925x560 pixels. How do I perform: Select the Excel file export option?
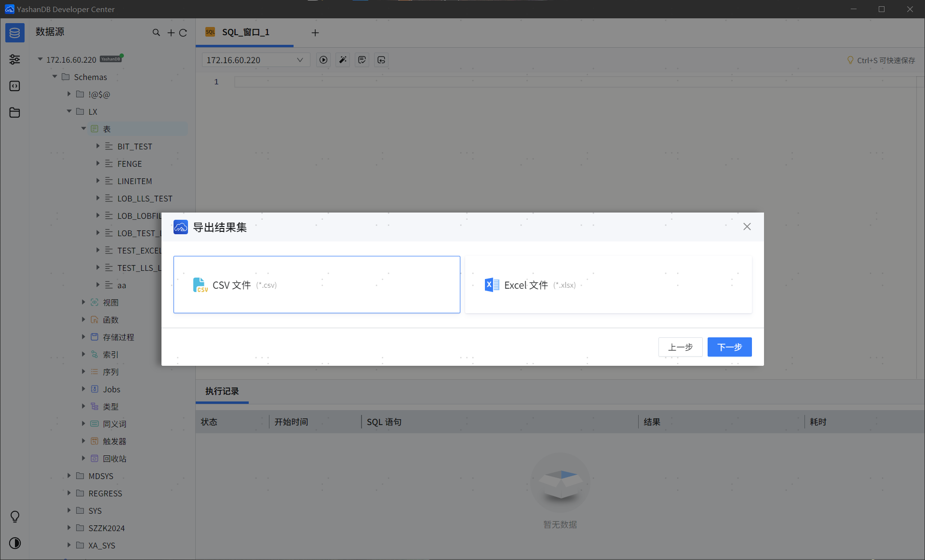coord(608,284)
